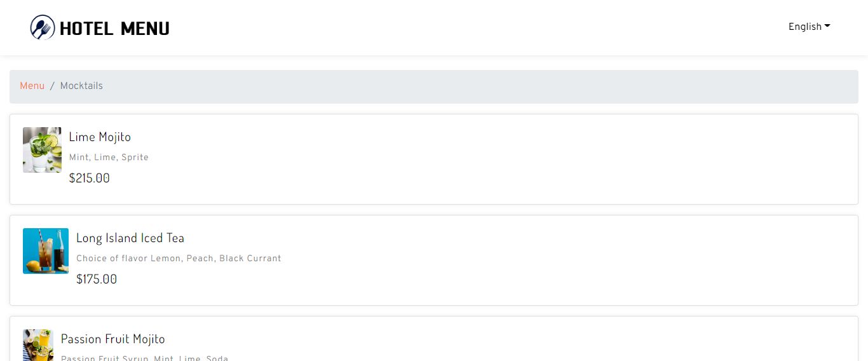This screenshot has width=868, height=361.
Task: Click the HOTEL MENU title text
Action: pyautogui.click(x=114, y=29)
